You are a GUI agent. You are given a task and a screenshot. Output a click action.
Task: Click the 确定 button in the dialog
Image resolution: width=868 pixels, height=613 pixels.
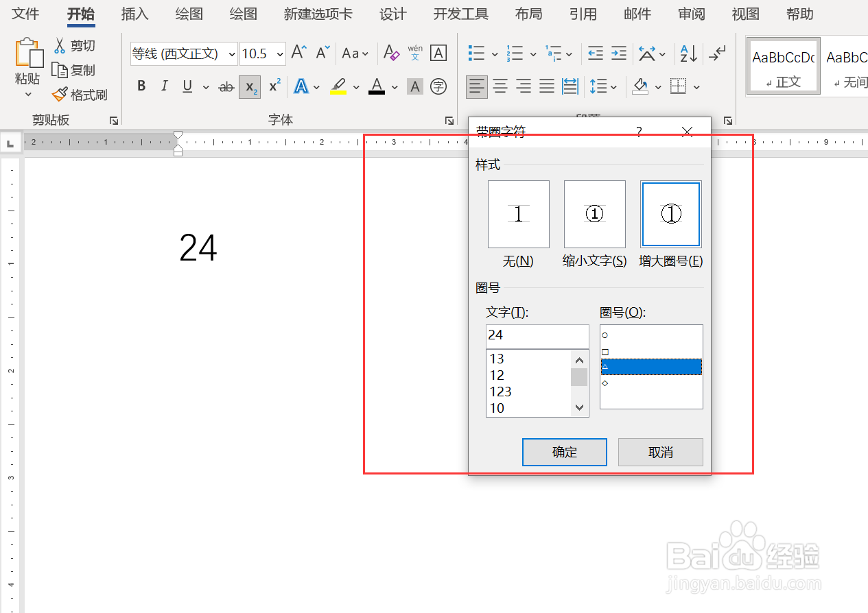point(564,452)
